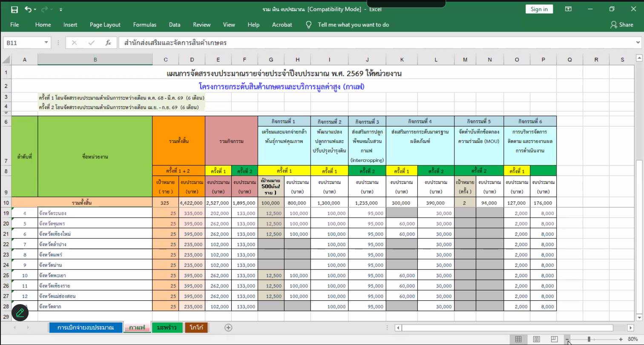
Task: Click the Select All corner triangle
Action: [6, 60]
